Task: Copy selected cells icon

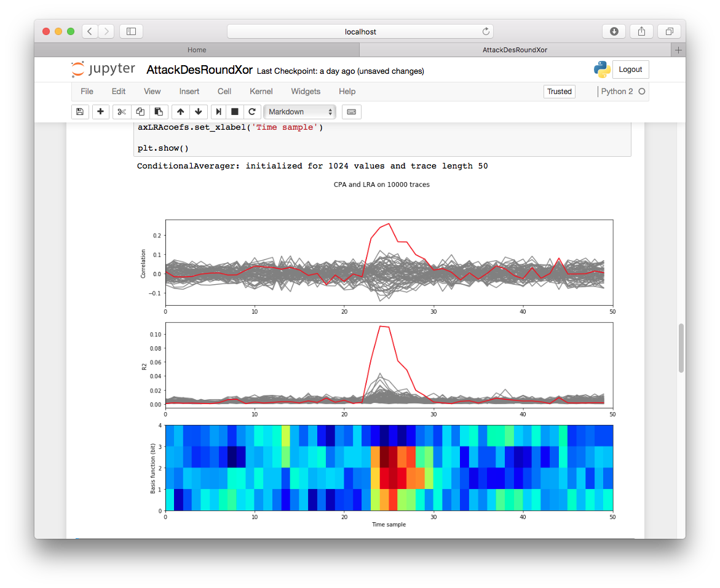Action: pos(140,112)
